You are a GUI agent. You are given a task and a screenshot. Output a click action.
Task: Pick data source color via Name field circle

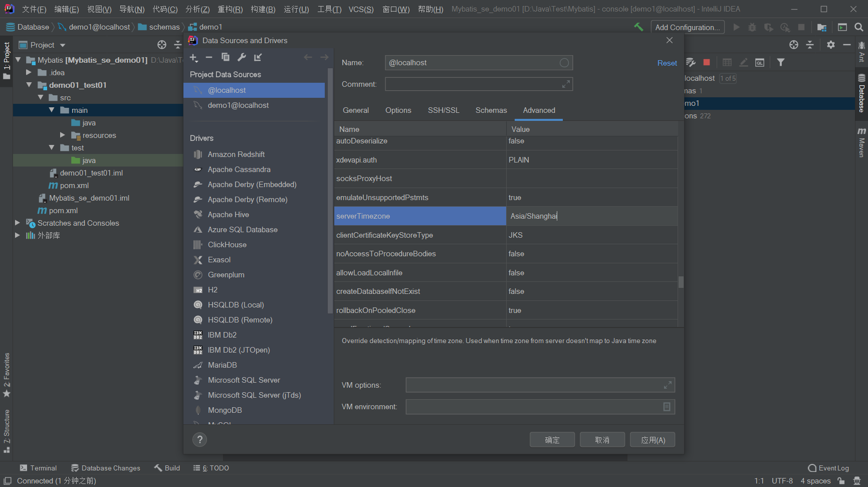coord(564,63)
